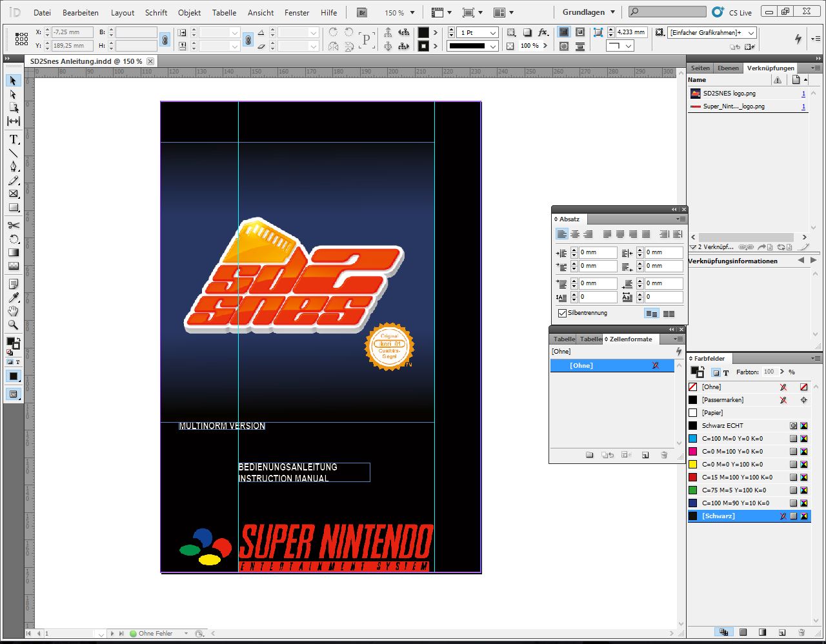Viewport: 826px width, 644px height.
Task: Select the Note tool
Action: [x=13, y=284]
